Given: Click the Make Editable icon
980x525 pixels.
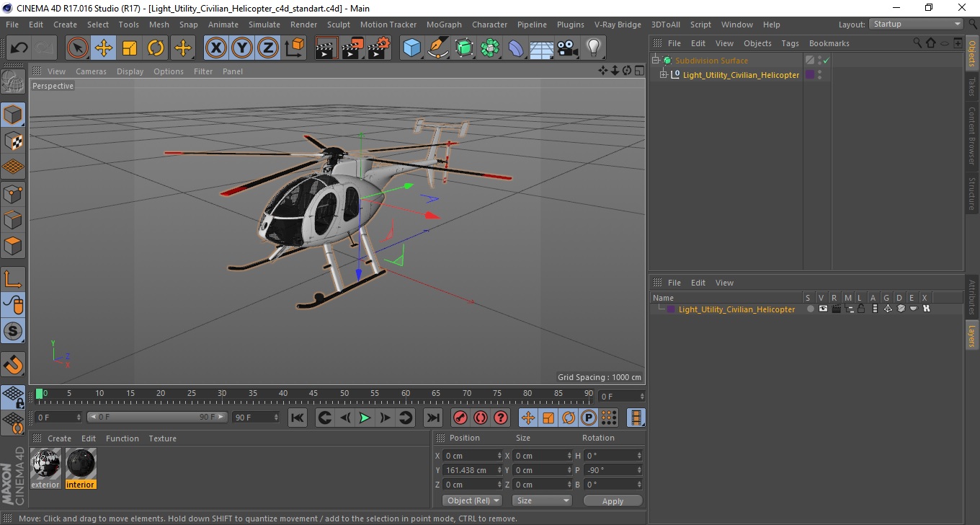Looking at the screenshot, I should [13, 82].
